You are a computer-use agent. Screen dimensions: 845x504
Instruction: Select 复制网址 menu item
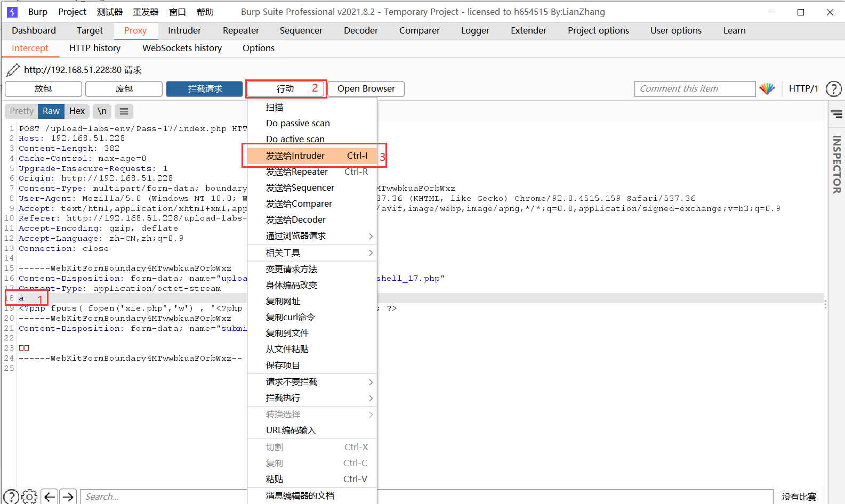tap(312, 301)
